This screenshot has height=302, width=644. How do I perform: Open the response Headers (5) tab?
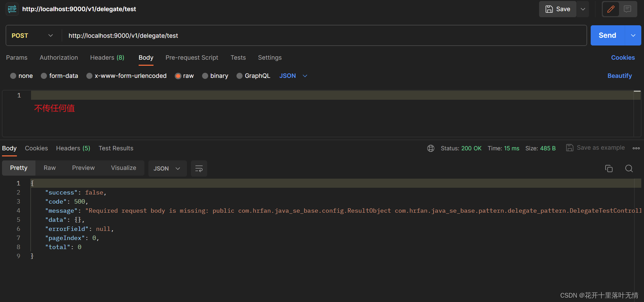pyautogui.click(x=73, y=148)
